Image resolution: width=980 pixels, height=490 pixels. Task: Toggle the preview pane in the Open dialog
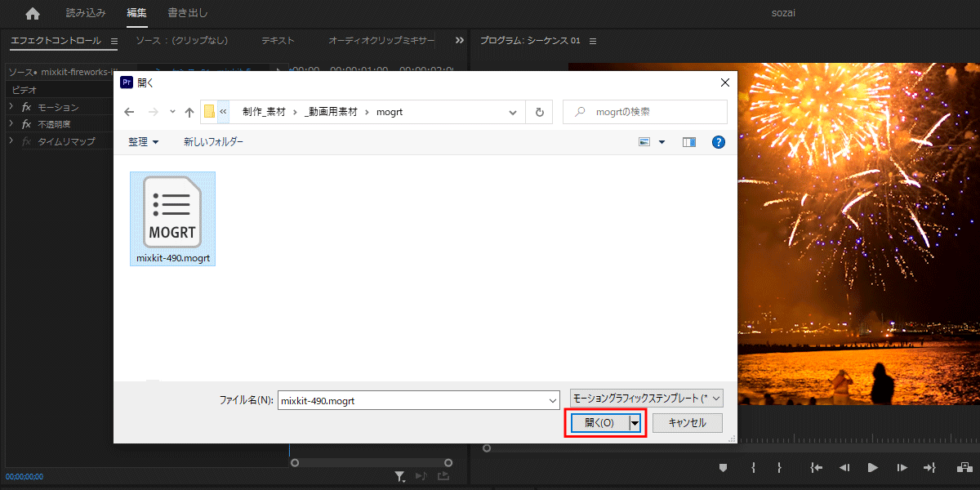688,141
